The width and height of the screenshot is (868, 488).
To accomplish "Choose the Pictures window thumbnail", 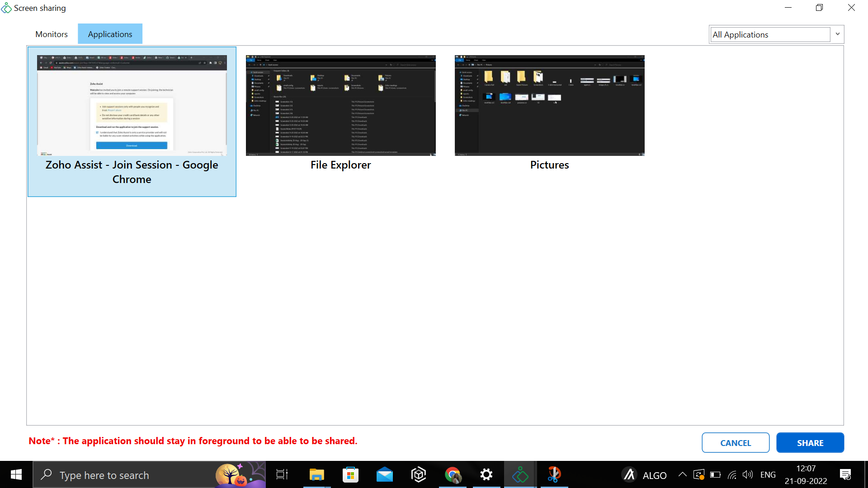I will pyautogui.click(x=549, y=106).
